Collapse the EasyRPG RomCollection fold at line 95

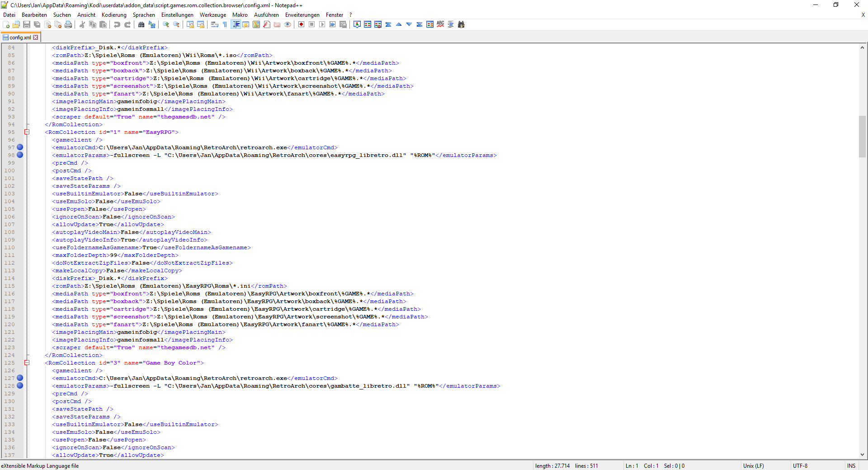pos(27,132)
